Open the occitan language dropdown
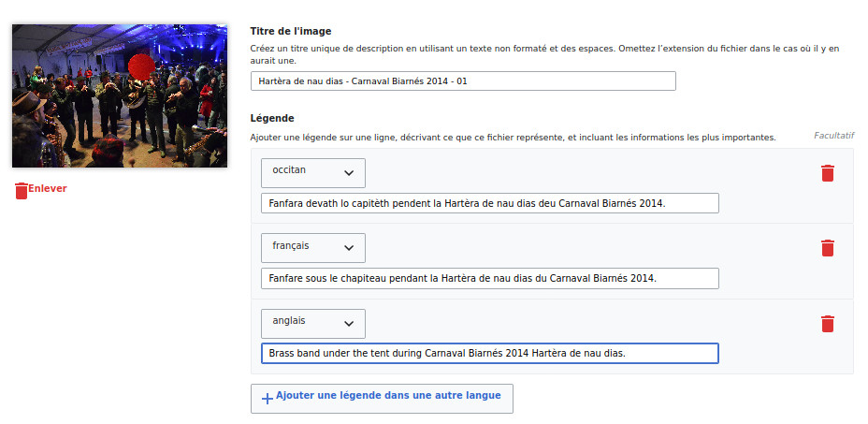Image resolution: width=868 pixels, height=424 pixels. (x=313, y=173)
